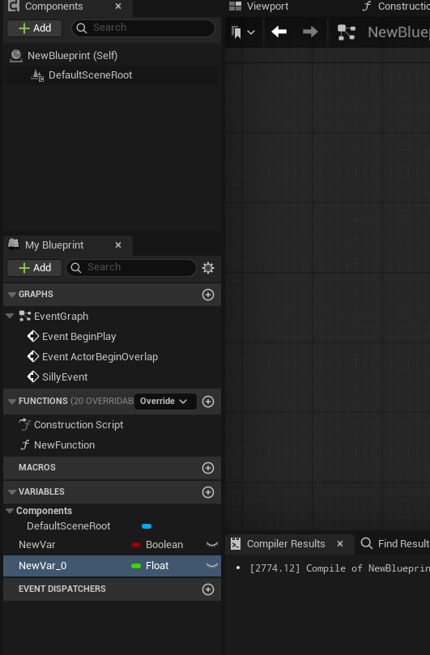Add a new macro with plus icon

208,468
